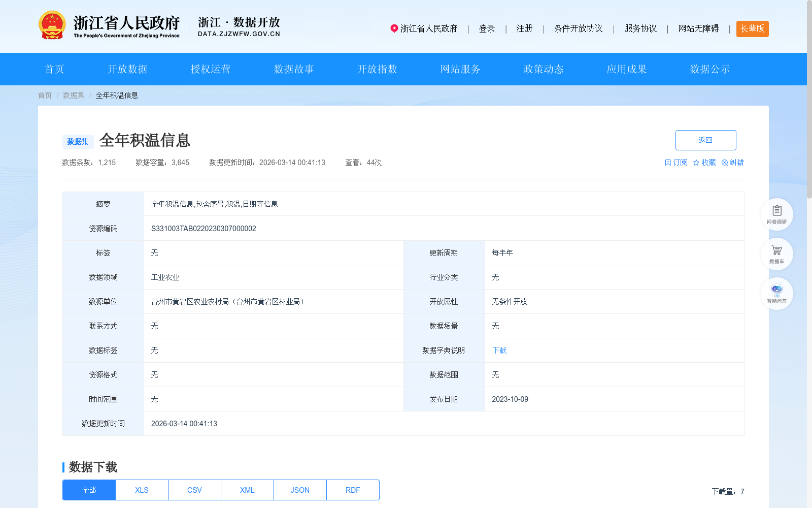
Task: Click the 无条件开放 open attribute value
Action: (510, 302)
